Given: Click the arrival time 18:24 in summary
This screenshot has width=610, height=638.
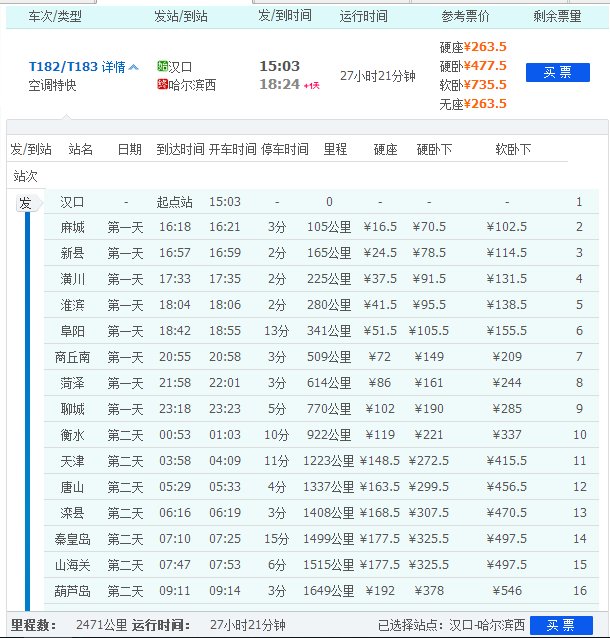Looking at the screenshot, I should point(280,84).
